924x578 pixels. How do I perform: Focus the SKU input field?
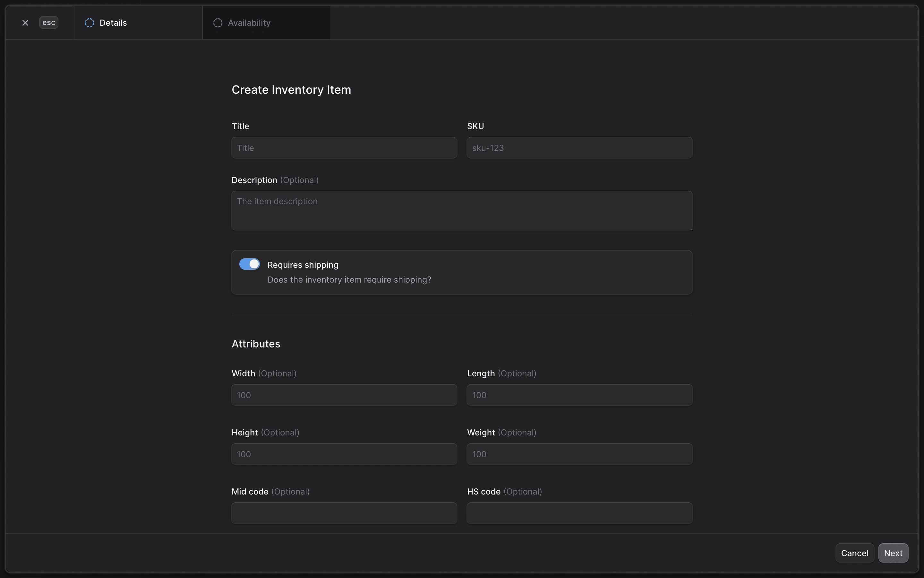tap(579, 148)
